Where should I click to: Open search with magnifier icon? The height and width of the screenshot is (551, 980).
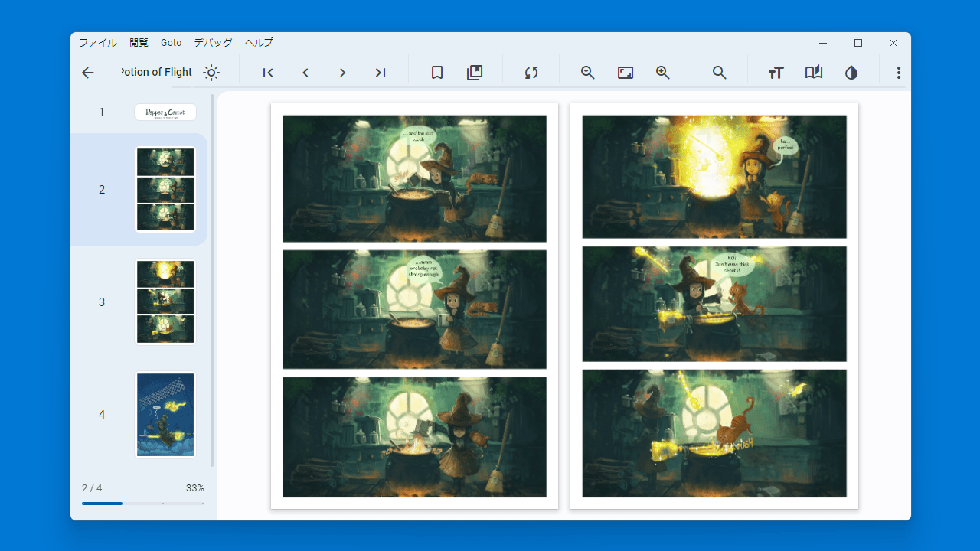tap(720, 73)
